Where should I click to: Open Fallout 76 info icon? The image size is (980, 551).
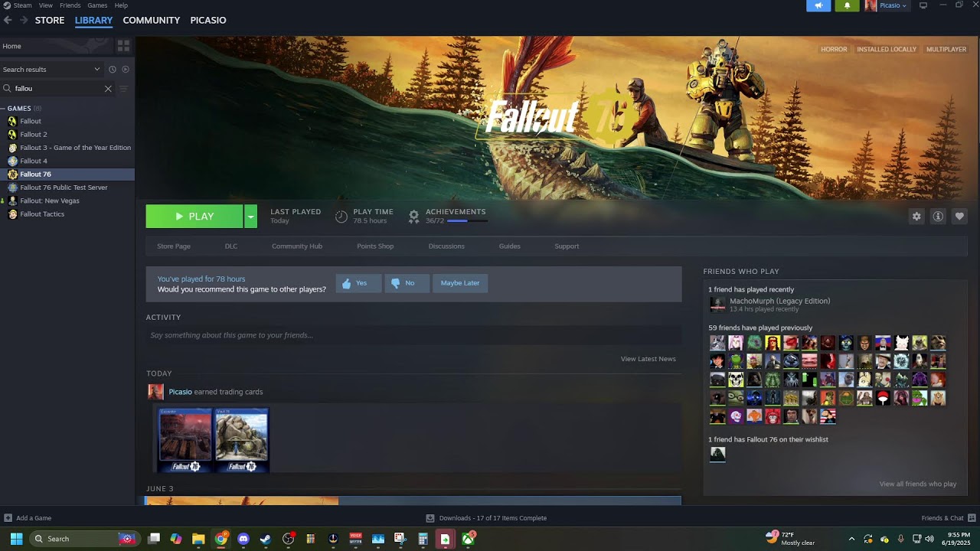point(938,217)
